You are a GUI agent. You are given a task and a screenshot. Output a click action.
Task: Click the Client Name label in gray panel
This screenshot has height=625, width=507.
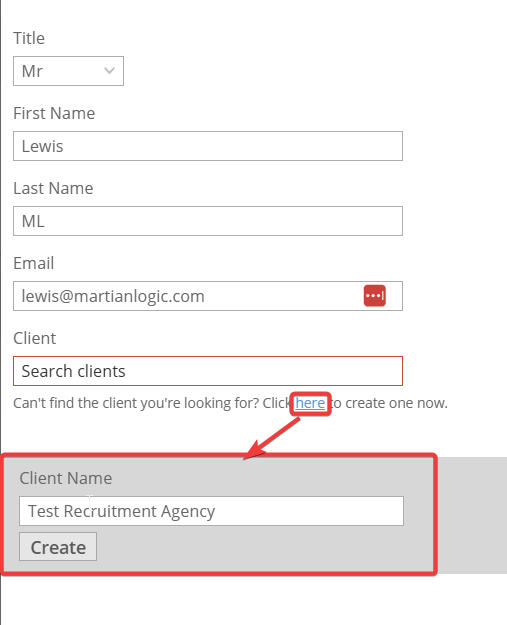[x=66, y=478]
